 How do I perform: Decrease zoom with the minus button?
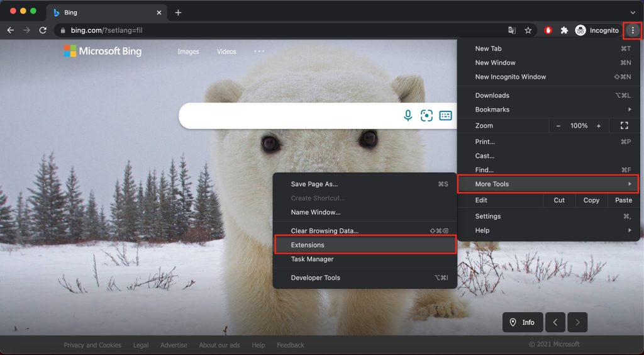[558, 126]
